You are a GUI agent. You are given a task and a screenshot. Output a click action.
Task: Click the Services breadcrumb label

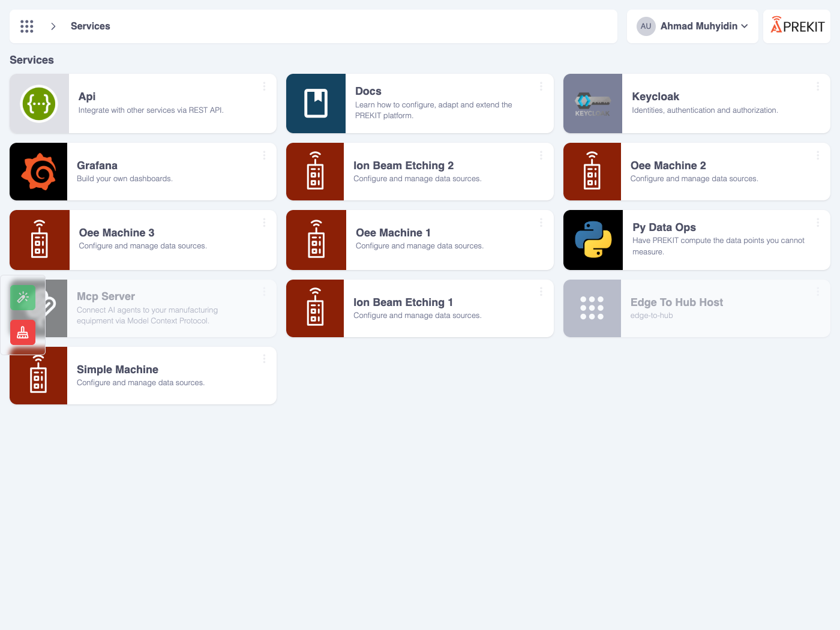coord(91,26)
